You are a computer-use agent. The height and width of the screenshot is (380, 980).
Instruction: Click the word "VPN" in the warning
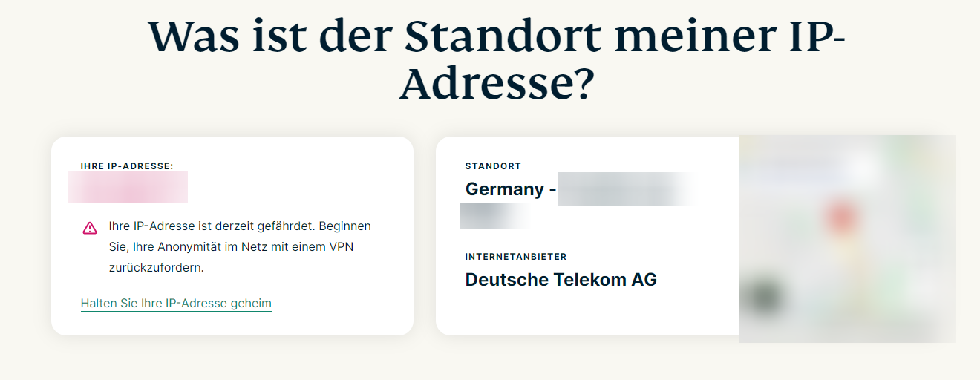coord(340,246)
